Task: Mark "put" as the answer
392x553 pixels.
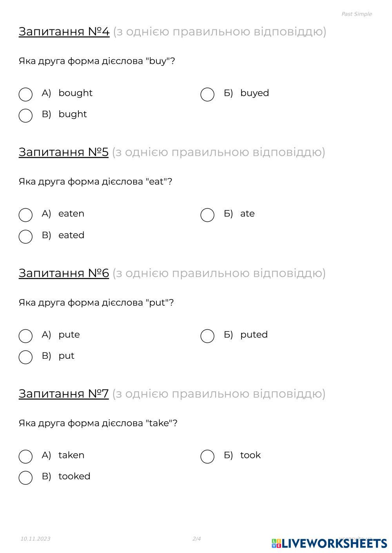Action: [25, 357]
